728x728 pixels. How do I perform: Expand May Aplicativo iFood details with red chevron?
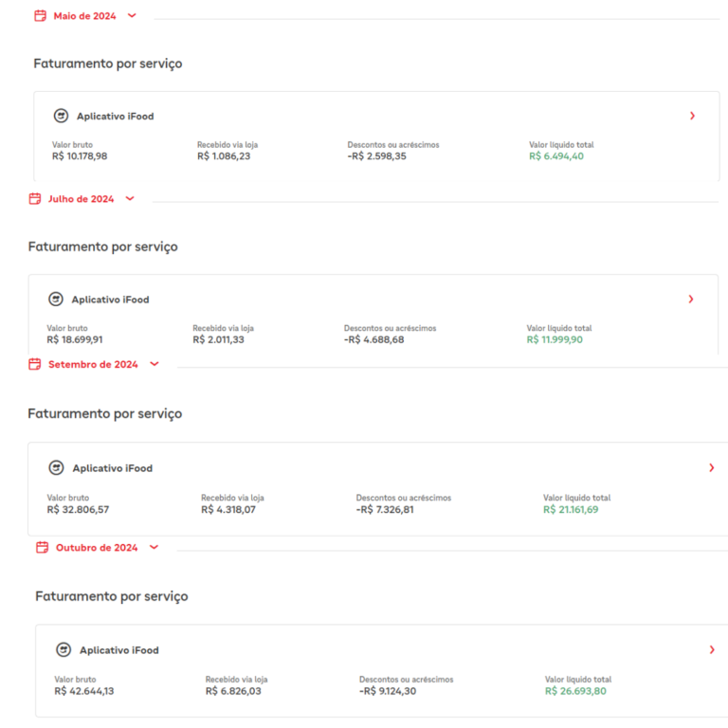692,116
